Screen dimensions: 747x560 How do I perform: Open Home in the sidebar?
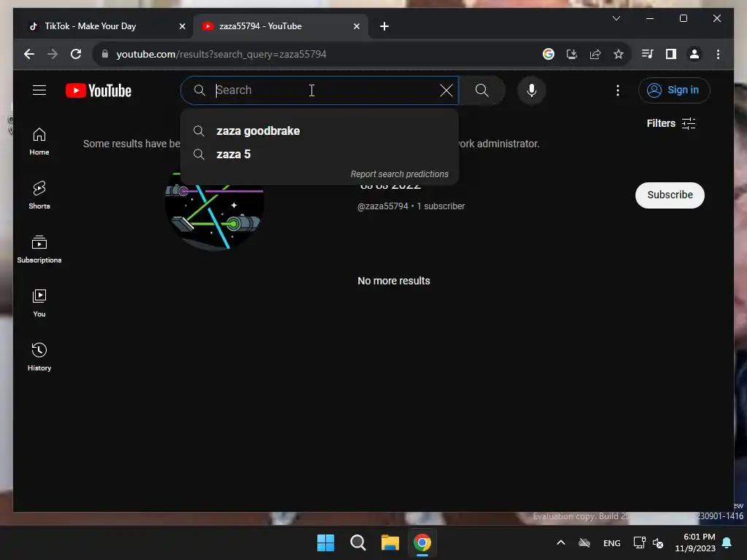point(39,141)
